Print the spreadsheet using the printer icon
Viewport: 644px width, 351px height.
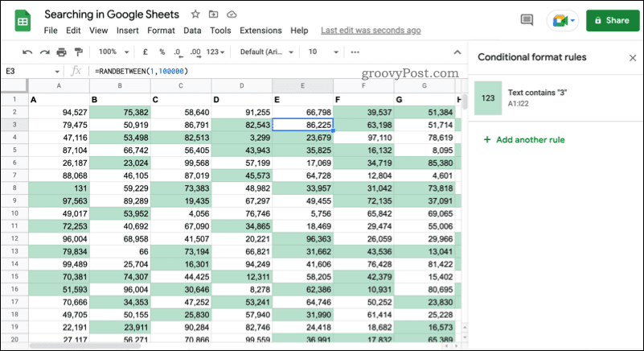(x=62, y=52)
